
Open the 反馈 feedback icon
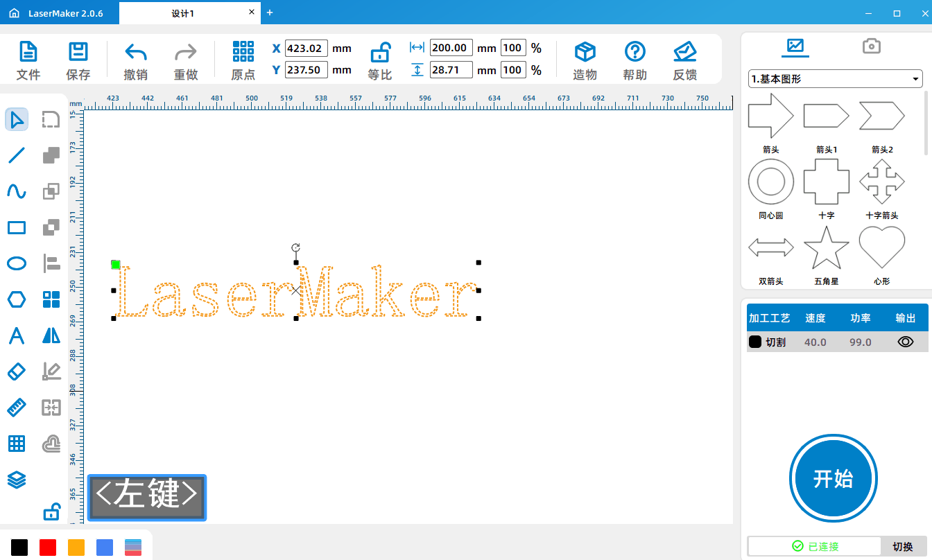685,52
